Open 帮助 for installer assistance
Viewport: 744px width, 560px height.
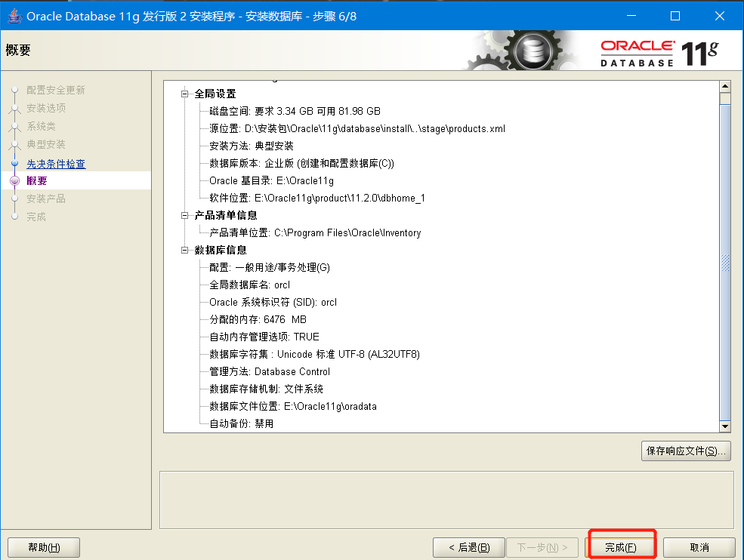(x=43, y=547)
